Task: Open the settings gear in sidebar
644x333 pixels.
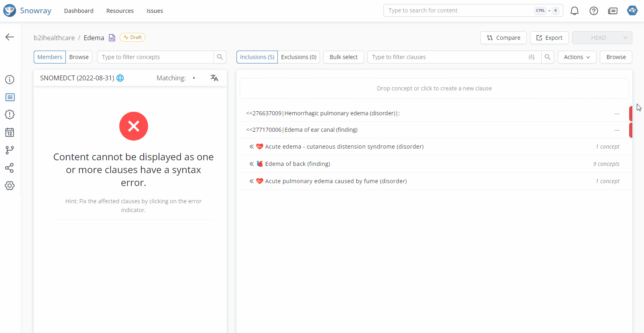Action: pos(10,186)
